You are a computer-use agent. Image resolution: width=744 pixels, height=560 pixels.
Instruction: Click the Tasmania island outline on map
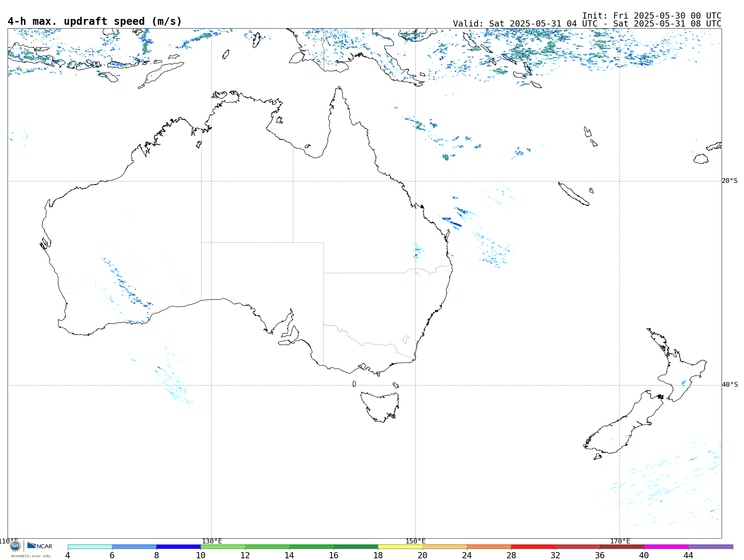[x=380, y=406]
